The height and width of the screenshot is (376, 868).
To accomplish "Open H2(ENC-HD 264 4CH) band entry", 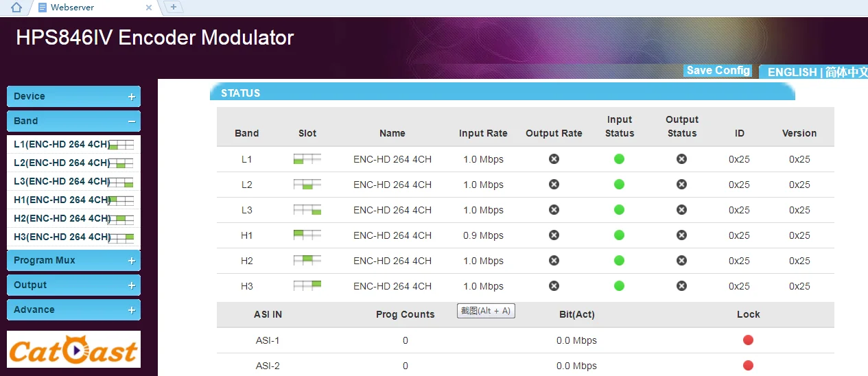I will [62, 218].
